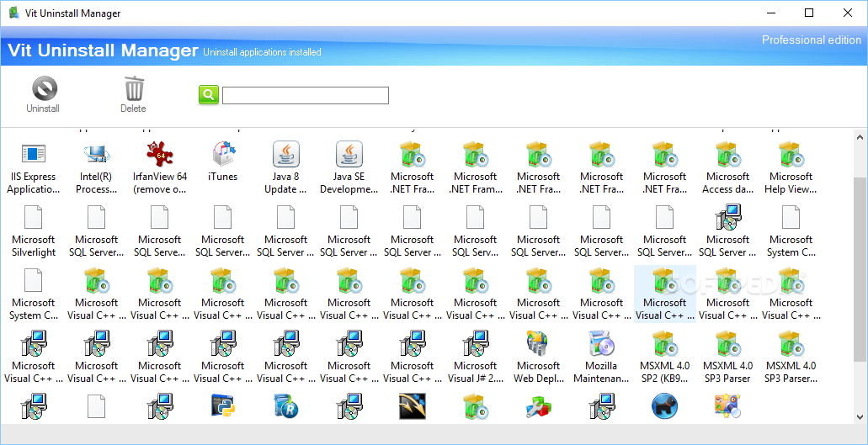
Task: Click the scrollbar up arrow
Action: [860, 136]
